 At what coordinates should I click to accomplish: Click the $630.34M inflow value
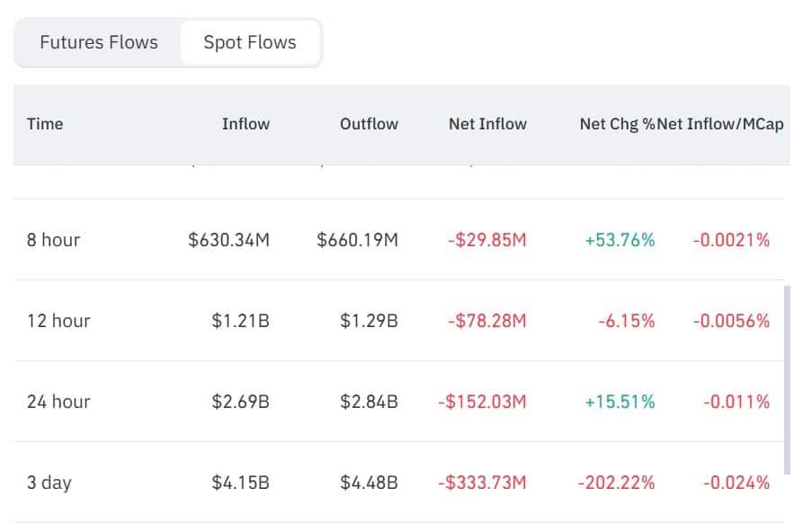click(x=229, y=240)
